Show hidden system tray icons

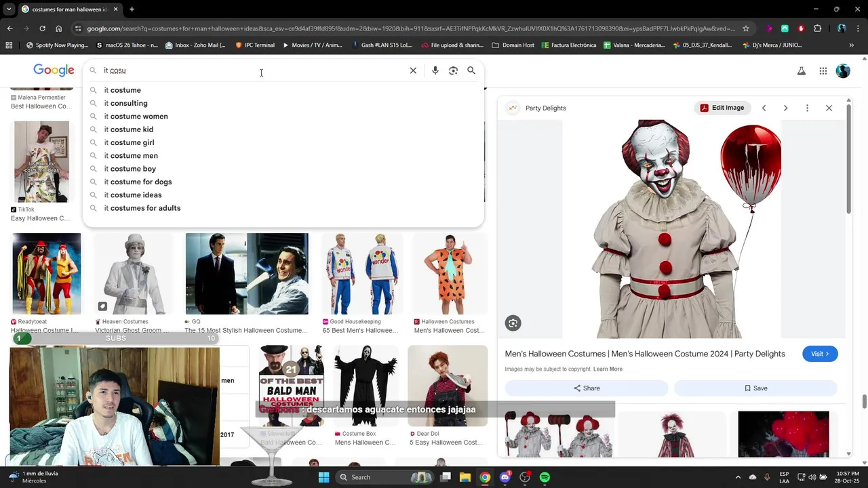tap(738, 477)
